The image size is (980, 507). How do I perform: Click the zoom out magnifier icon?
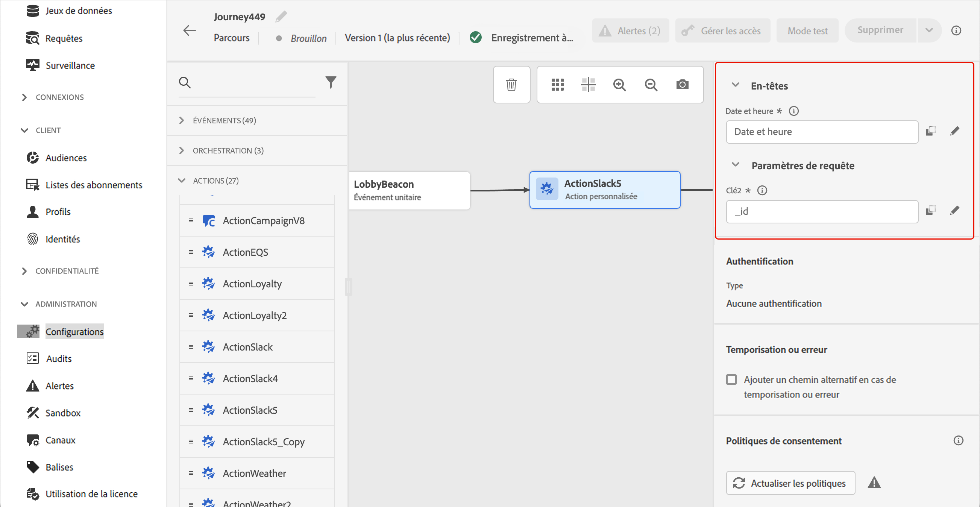pos(651,85)
